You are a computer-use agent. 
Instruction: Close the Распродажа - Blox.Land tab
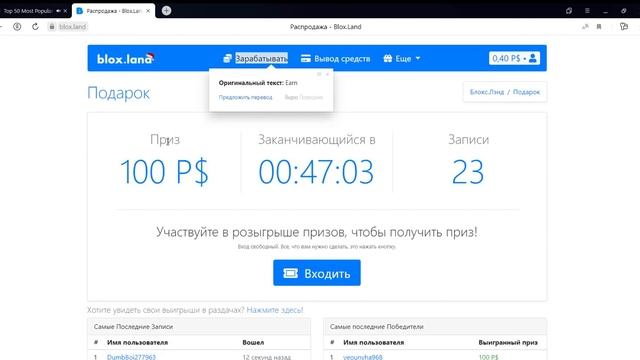click(x=148, y=11)
